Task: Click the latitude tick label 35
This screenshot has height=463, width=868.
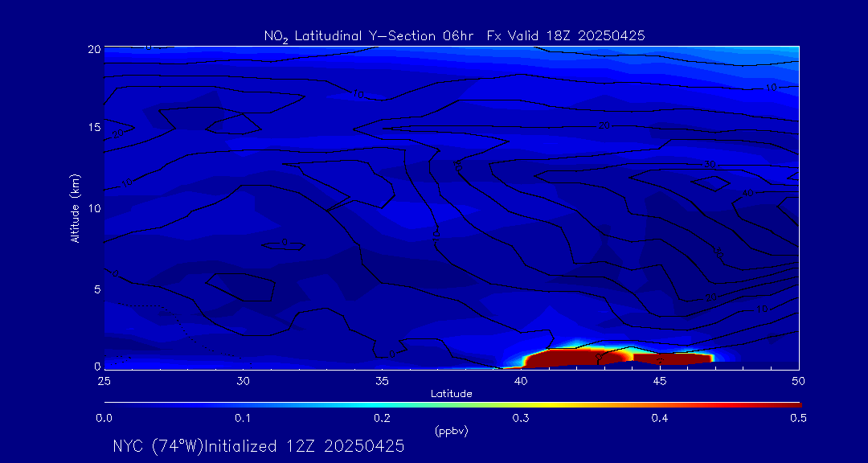Action: (382, 380)
